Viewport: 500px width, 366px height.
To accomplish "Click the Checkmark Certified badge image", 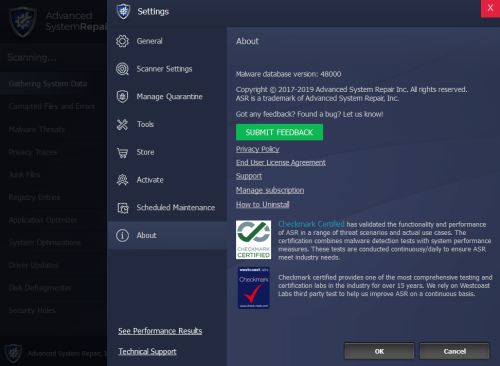I will [x=253, y=239].
